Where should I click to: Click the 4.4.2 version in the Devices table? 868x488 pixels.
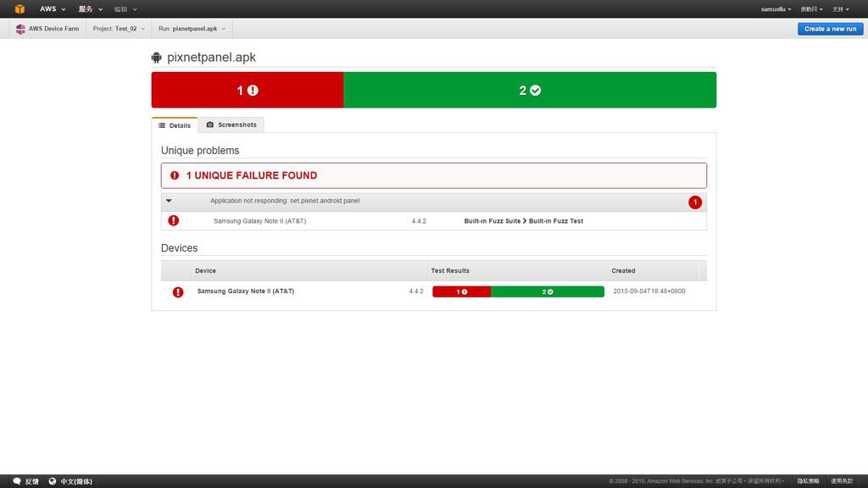pos(415,291)
